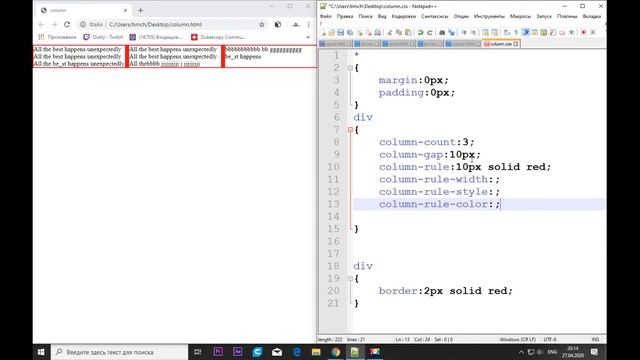640x360 pixels.
Task: Open the Правка menu in Notepad++
Action: coord(345,16)
